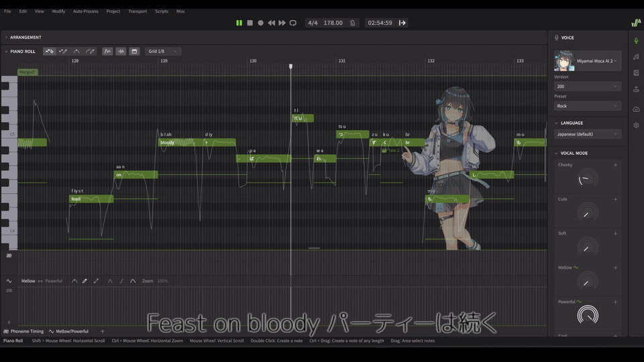The image size is (644, 362).
Task: Fast forward the transport
Action: pyautogui.click(x=282, y=23)
